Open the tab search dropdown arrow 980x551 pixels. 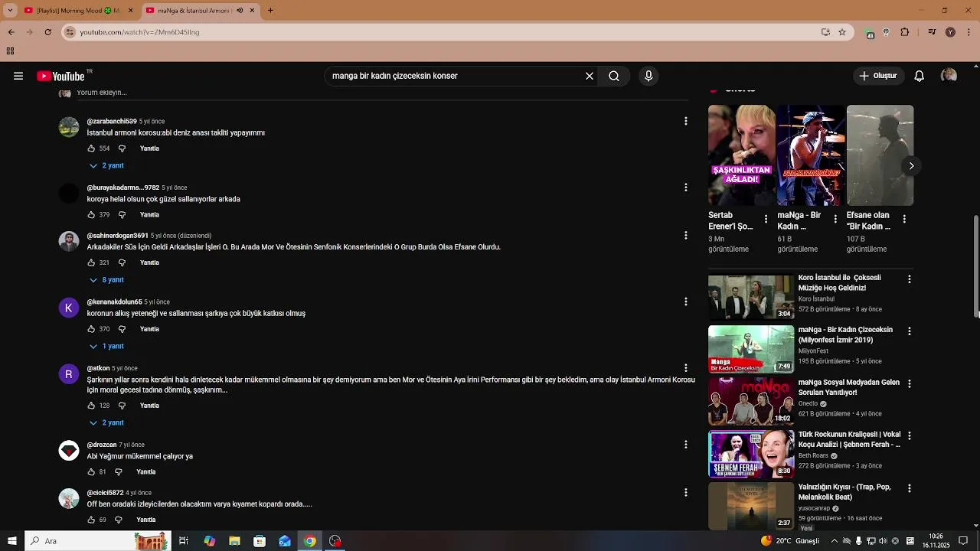pos(10,11)
